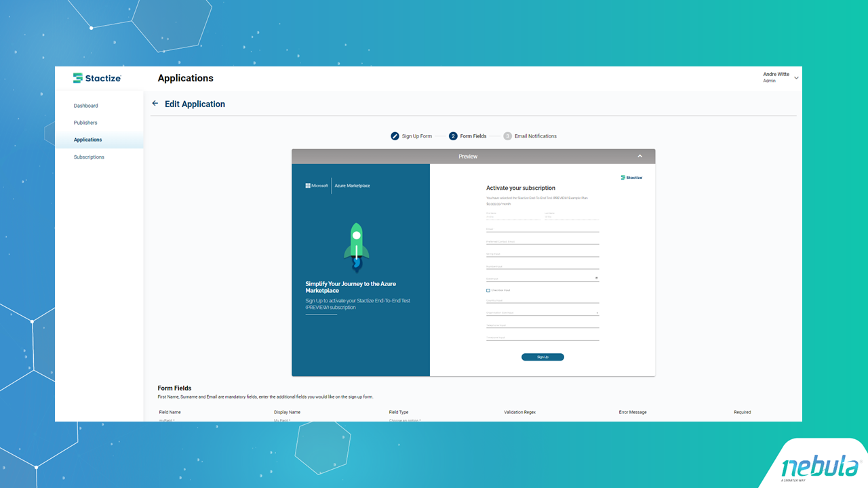868x488 pixels.
Task: Click the Display Name column header
Action: point(288,412)
